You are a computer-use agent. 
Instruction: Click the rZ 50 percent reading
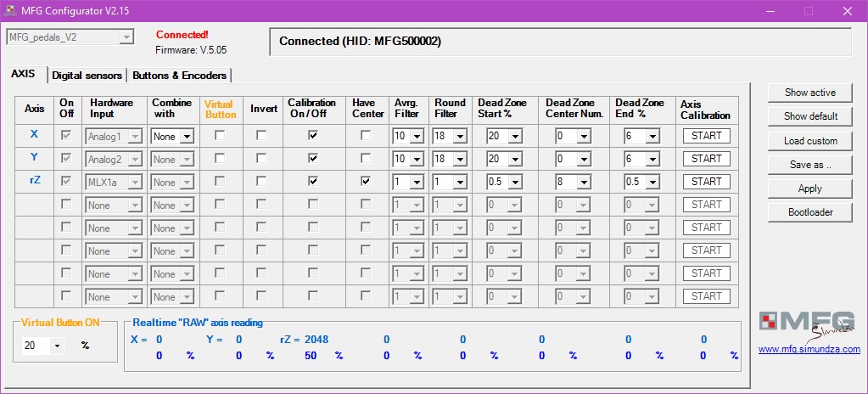(311, 356)
